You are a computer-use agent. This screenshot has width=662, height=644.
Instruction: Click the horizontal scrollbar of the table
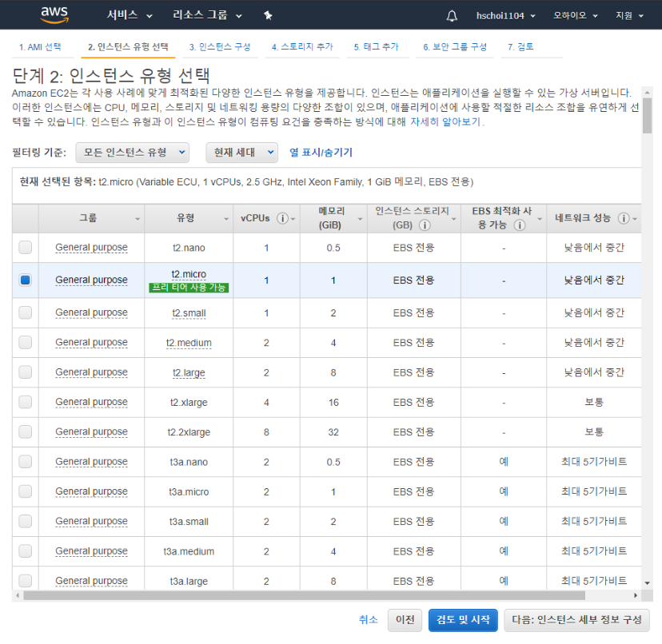coord(304,595)
